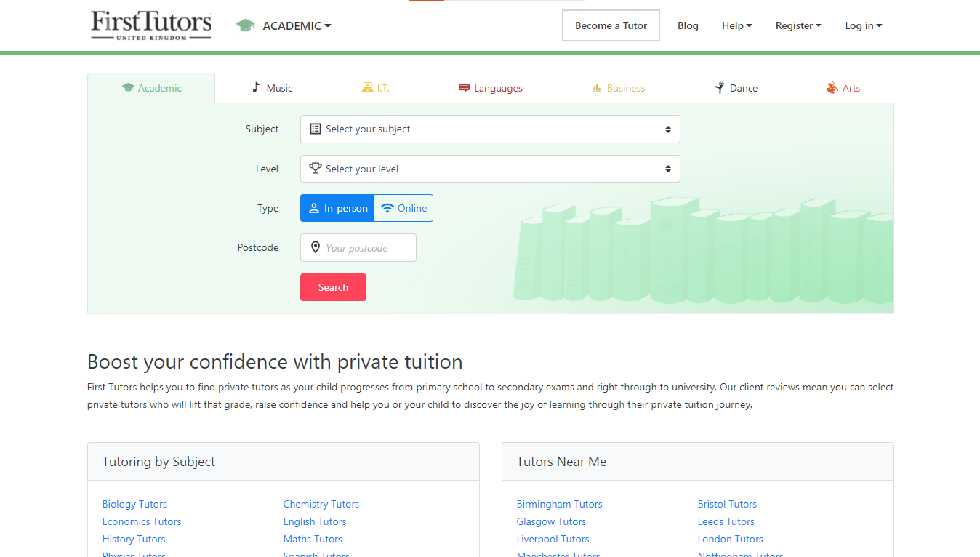Expand the Log in menu
Screen dimensions: 980x557
point(864,25)
